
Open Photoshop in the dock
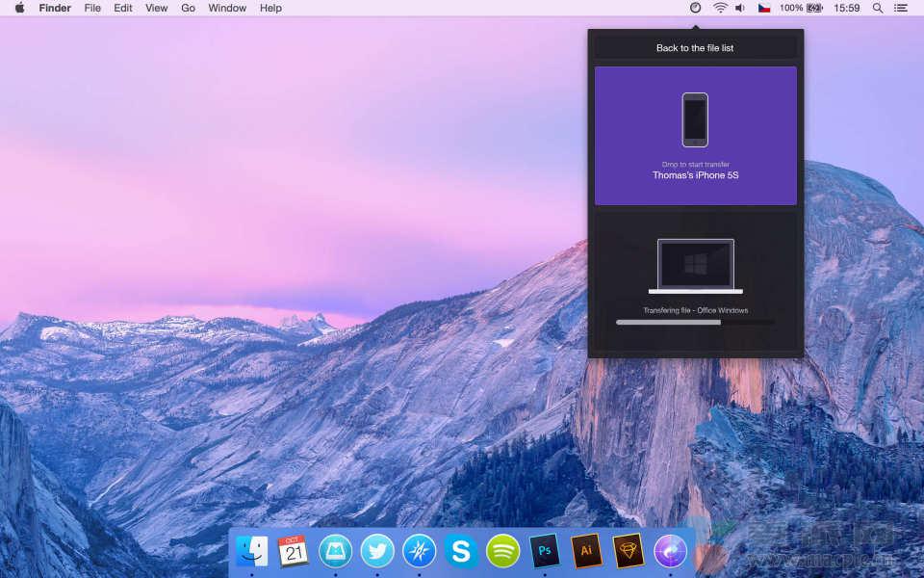point(545,551)
